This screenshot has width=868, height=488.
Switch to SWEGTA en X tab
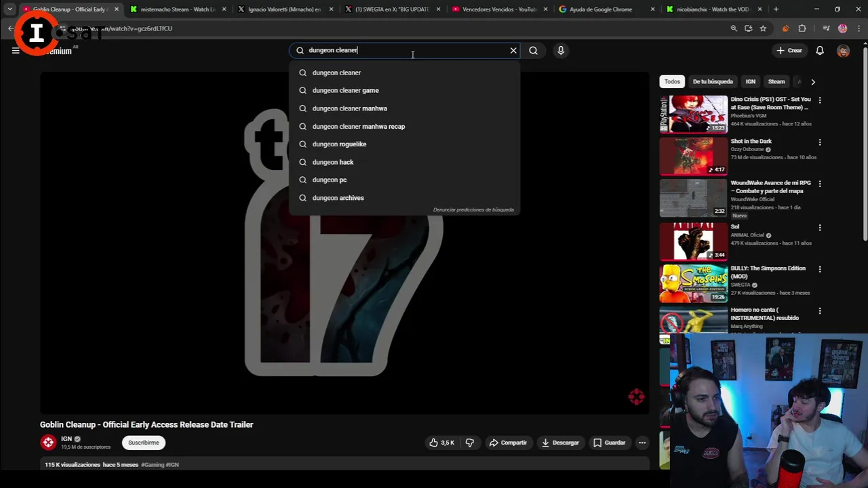[392, 9]
